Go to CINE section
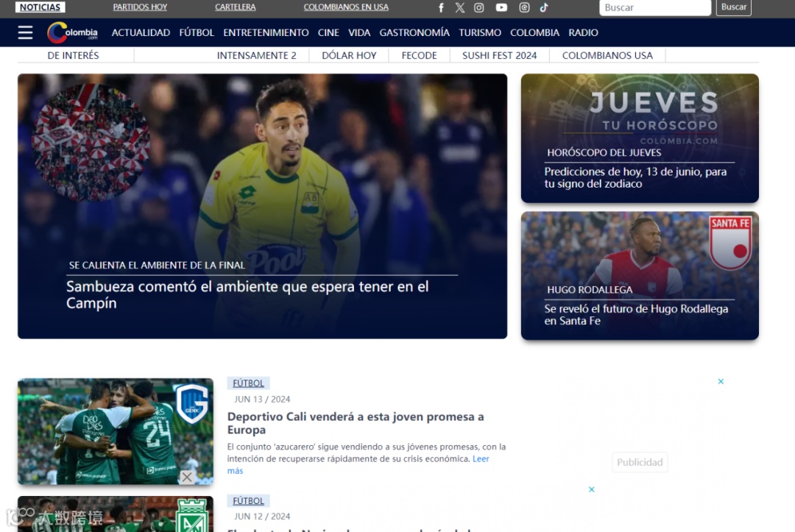The image size is (795, 532). coord(328,32)
